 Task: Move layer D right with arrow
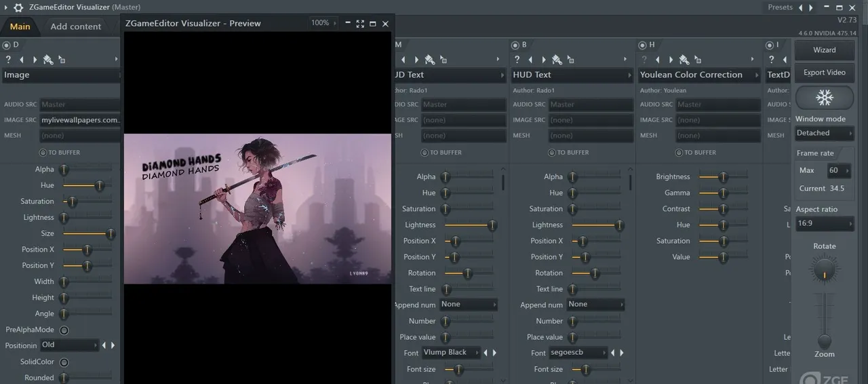pyautogui.click(x=35, y=60)
